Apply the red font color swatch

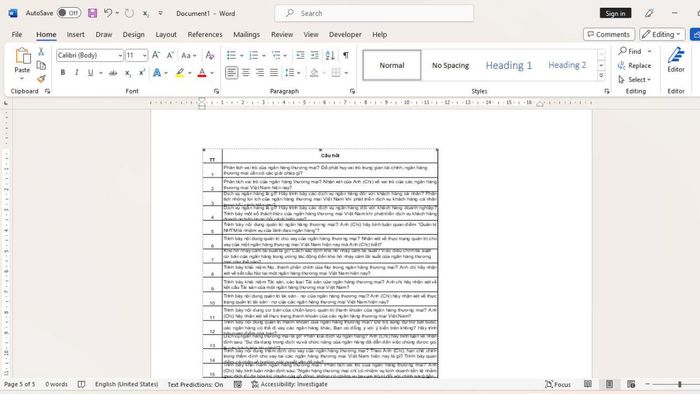pyautogui.click(x=202, y=73)
